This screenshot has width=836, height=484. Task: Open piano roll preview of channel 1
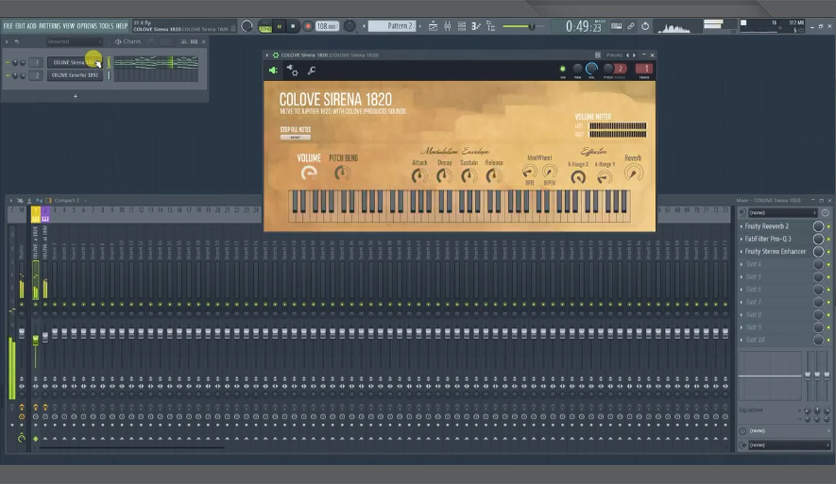(x=156, y=63)
